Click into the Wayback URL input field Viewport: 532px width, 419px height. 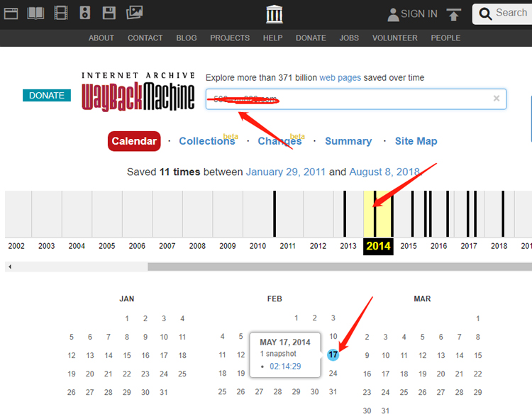click(x=356, y=99)
